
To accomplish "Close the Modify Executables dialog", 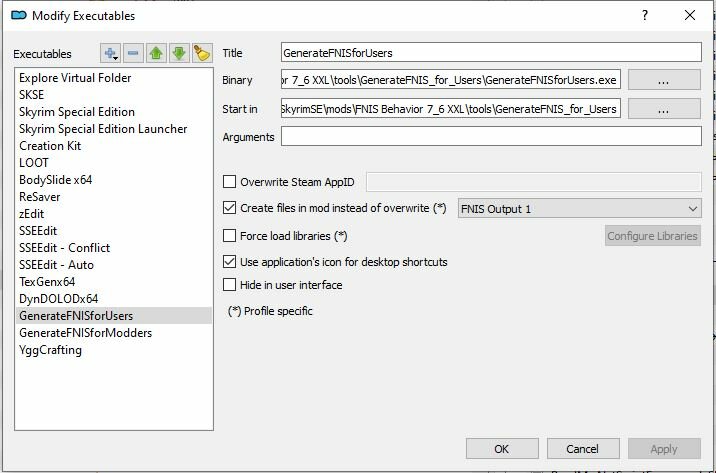I will 690,16.
